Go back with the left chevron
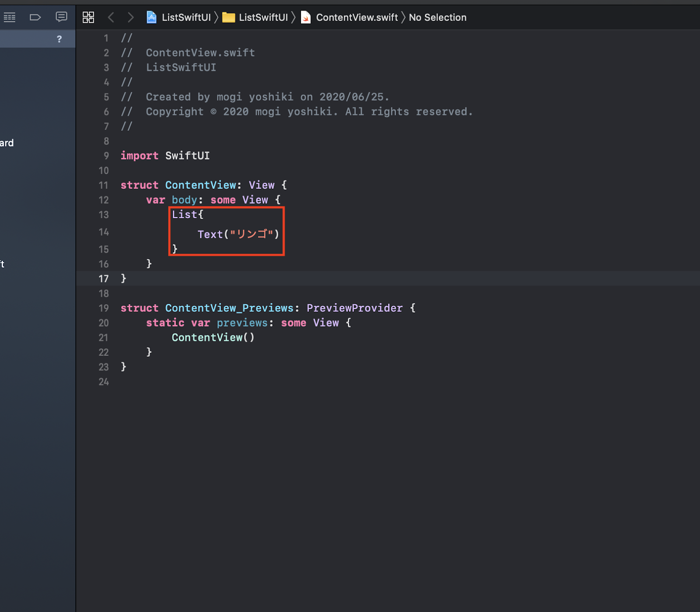700x612 pixels. coord(111,17)
